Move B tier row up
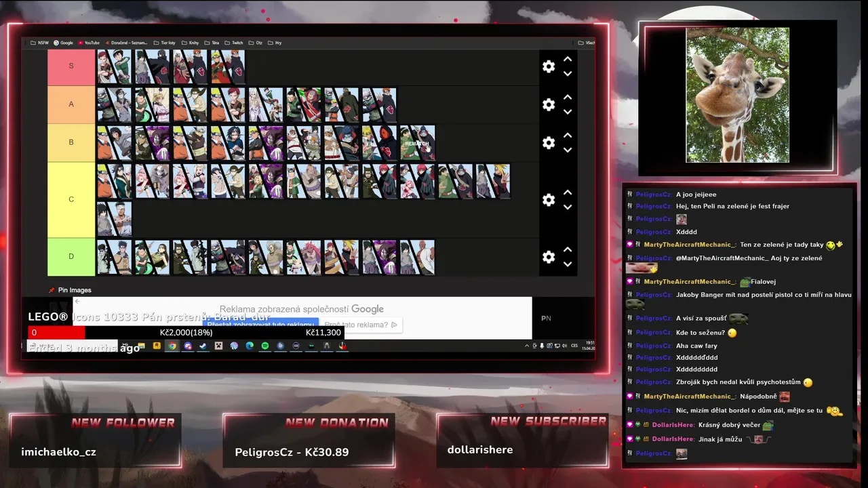 (568, 136)
